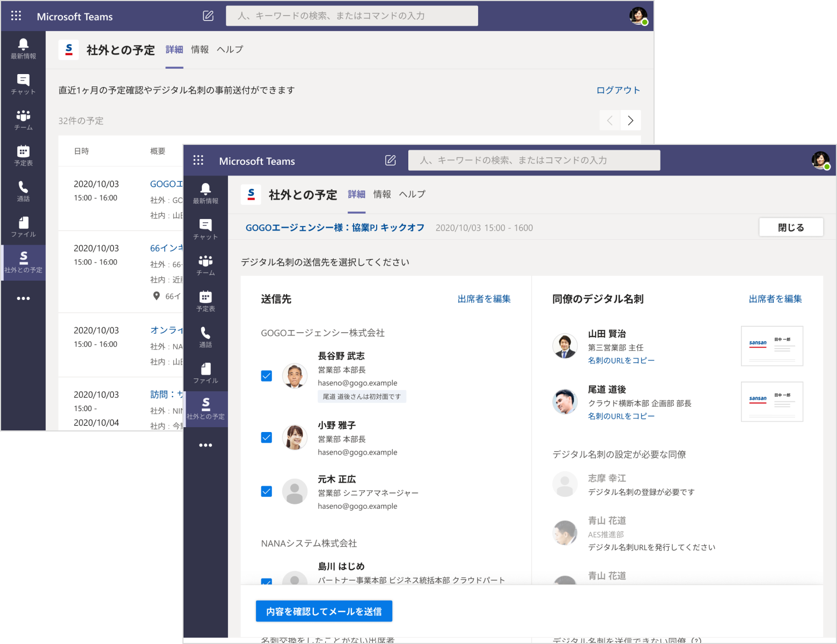The width and height of the screenshot is (837, 644).
Task: Switch to 詳細 tab in back window
Action: point(174,49)
